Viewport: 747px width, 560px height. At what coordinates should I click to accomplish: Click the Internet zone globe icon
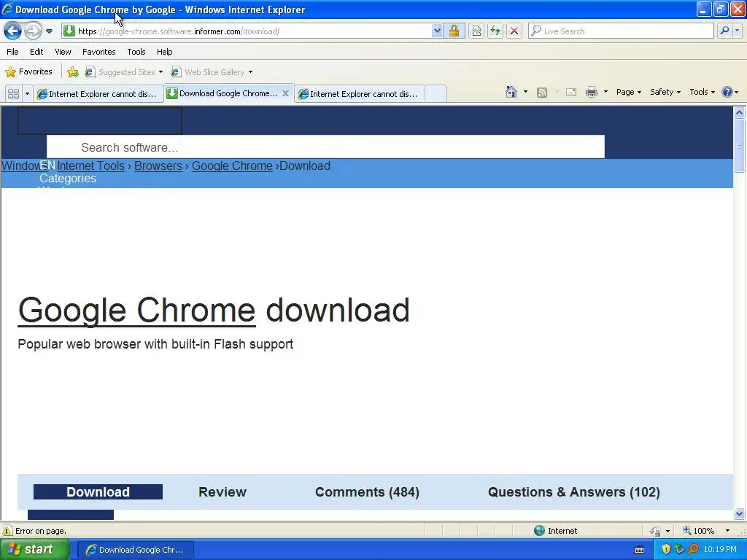click(539, 531)
